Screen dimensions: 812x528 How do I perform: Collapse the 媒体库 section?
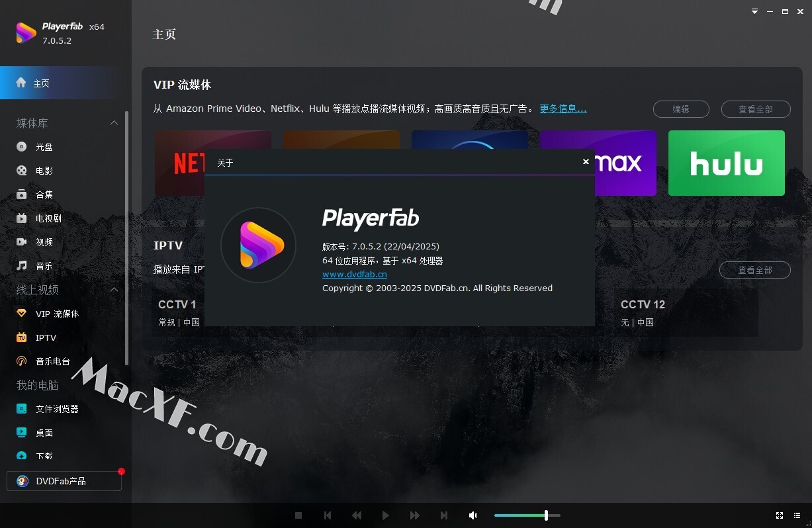coord(114,123)
